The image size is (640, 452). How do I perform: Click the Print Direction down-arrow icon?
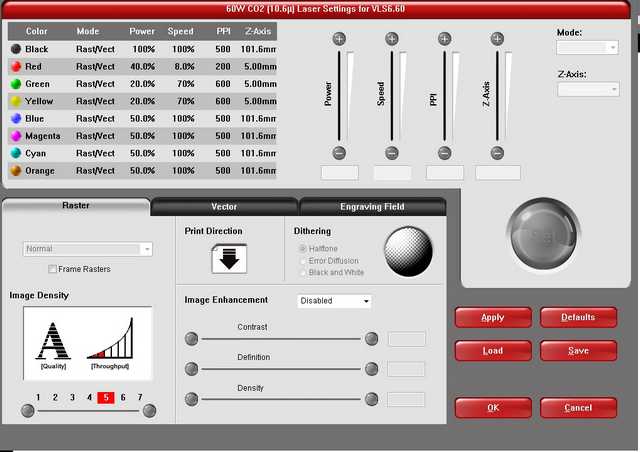229,258
